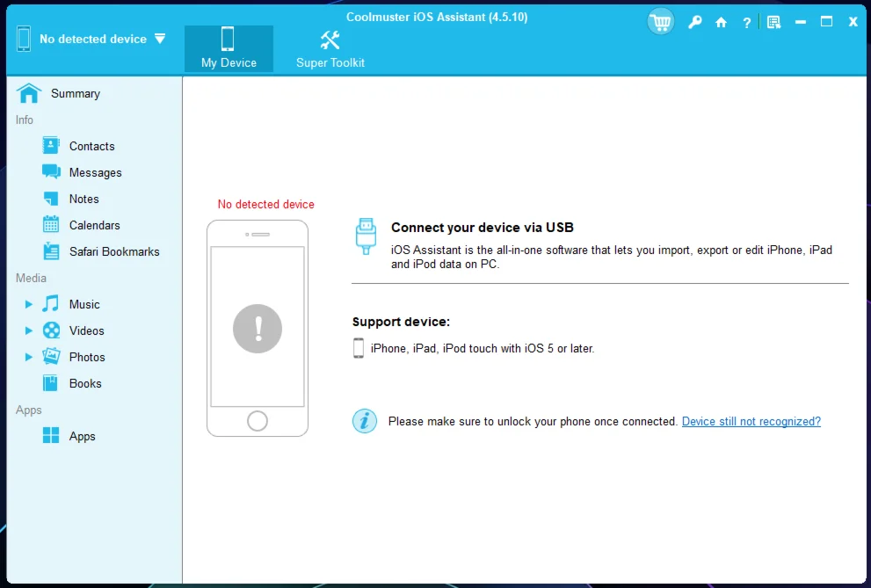Open the No detected device dropdown
The image size is (871, 588).
159,39
